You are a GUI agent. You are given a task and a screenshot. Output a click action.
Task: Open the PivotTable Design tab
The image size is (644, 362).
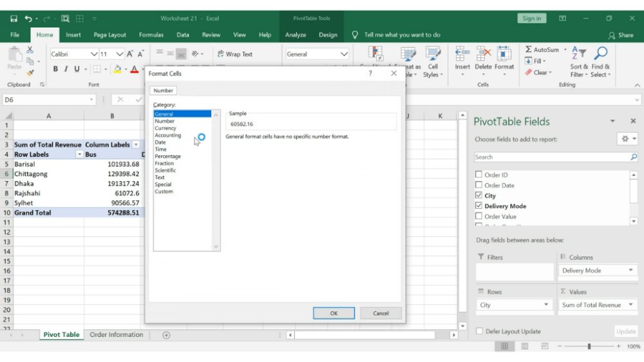coord(328,35)
